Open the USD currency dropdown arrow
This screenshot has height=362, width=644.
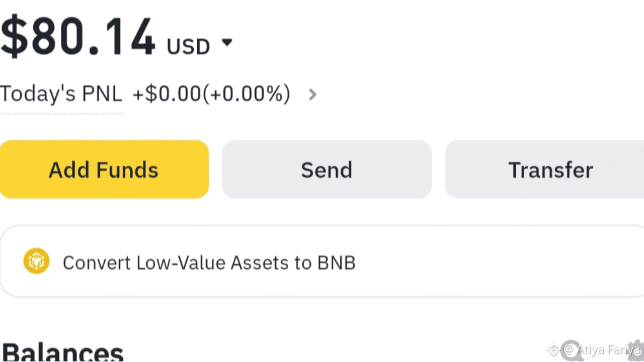pyautogui.click(x=227, y=43)
